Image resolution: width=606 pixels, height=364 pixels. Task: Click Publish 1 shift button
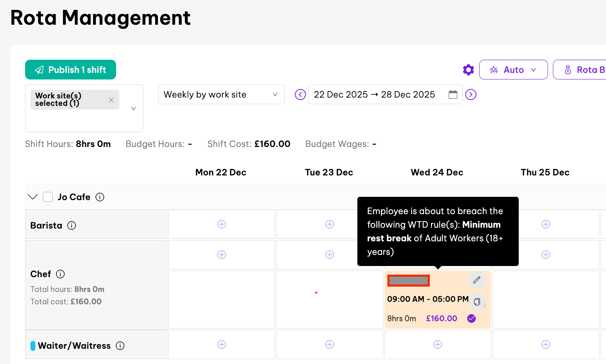point(70,70)
